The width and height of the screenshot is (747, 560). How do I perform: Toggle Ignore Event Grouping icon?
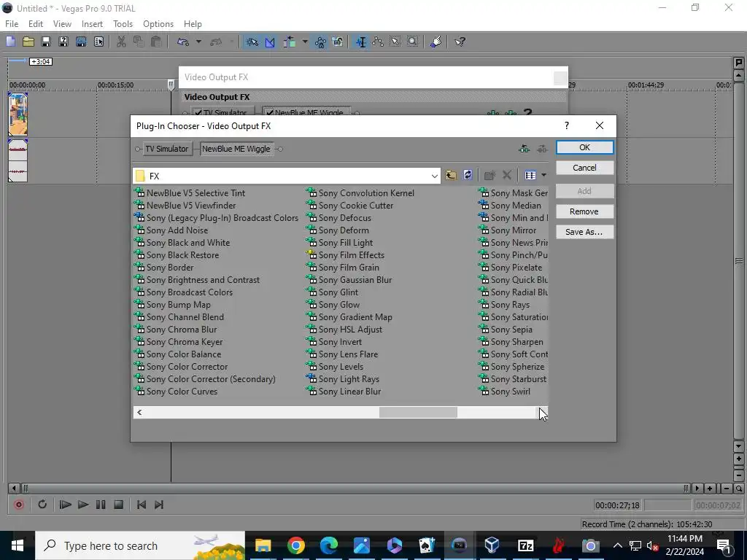point(338,42)
